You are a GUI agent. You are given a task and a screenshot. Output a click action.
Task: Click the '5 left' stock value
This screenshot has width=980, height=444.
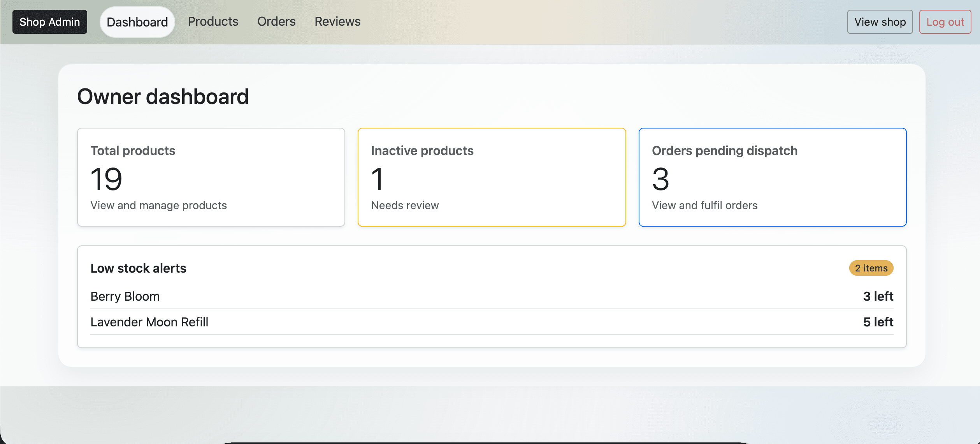tap(878, 322)
